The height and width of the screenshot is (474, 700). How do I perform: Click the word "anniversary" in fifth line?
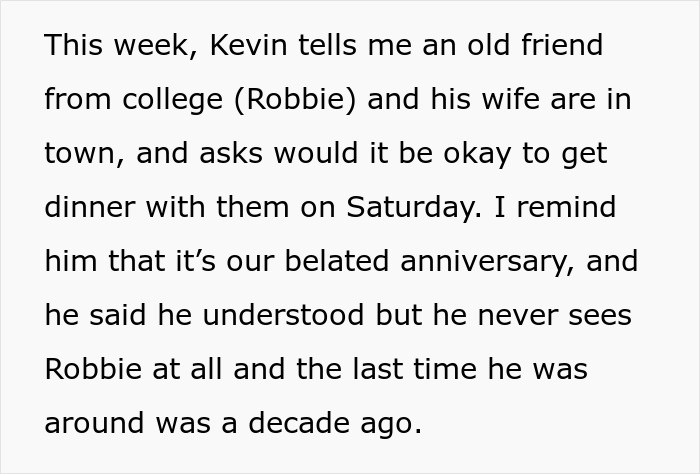[487, 261]
